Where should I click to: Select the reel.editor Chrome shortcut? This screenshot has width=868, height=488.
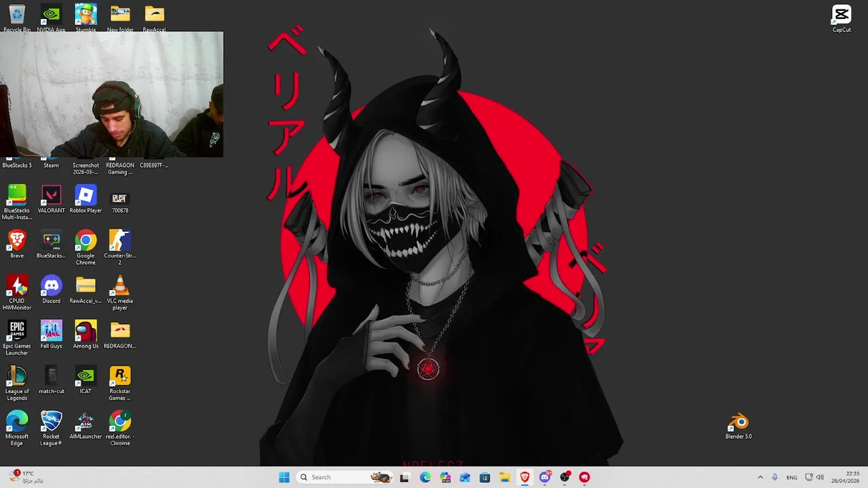[x=120, y=428]
